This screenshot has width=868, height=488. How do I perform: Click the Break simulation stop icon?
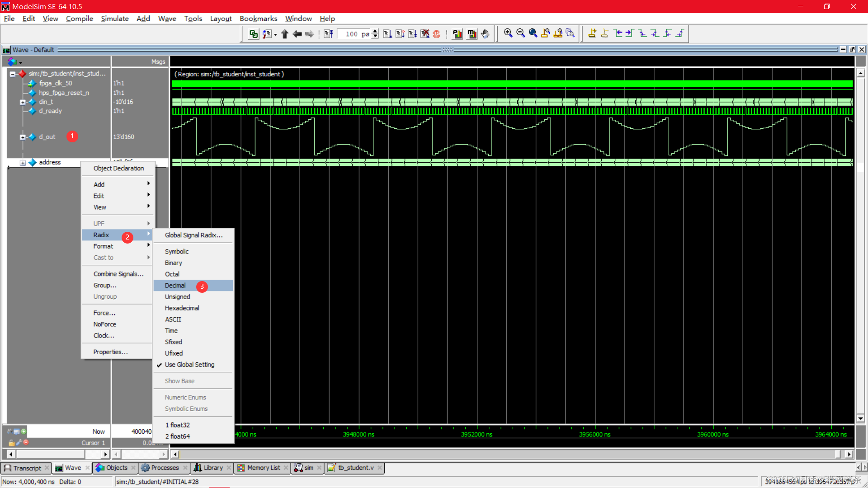pyautogui.click(x=437, y=34)
